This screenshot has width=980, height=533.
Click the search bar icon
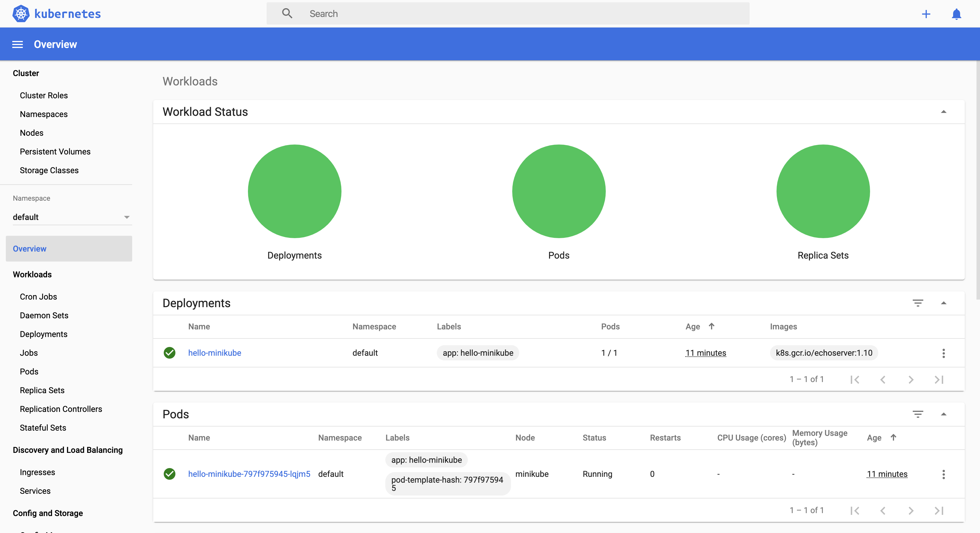pos(287,13)
